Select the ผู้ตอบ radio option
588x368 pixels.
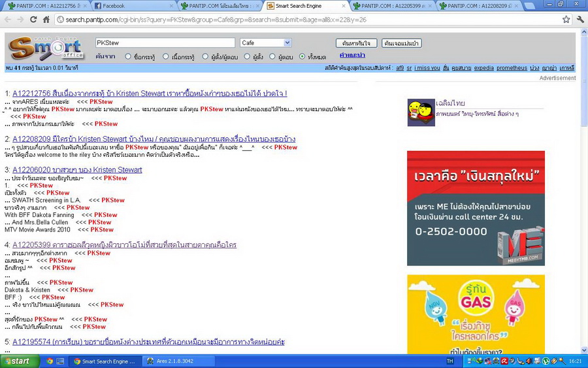[x=272, y=57]
